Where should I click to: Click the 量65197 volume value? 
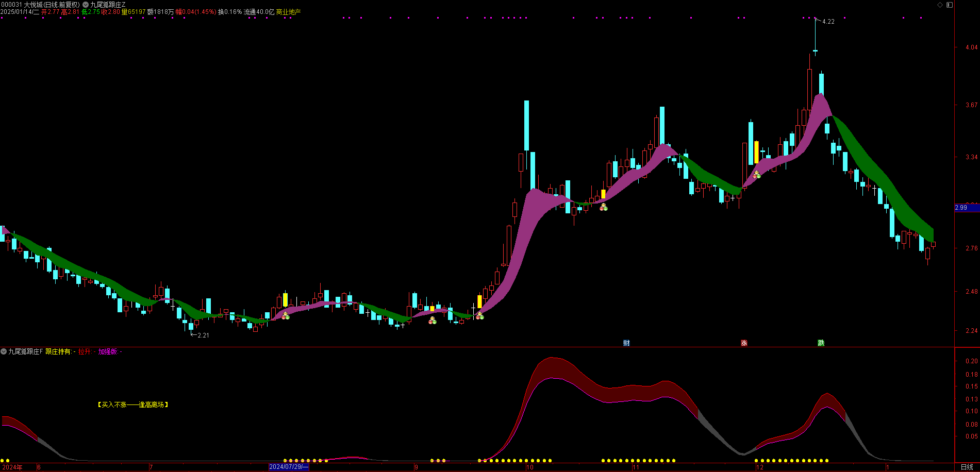(x=134, y=12)
